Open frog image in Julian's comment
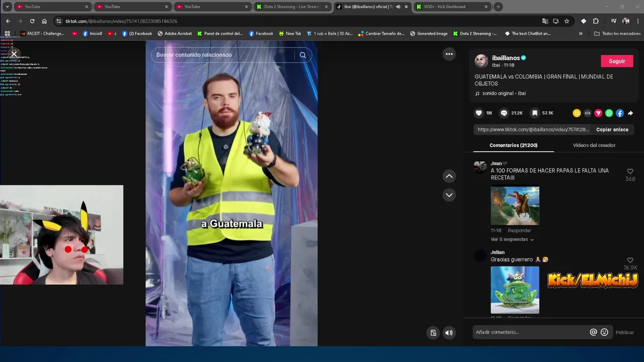644x362 pixels. (515, 290)
